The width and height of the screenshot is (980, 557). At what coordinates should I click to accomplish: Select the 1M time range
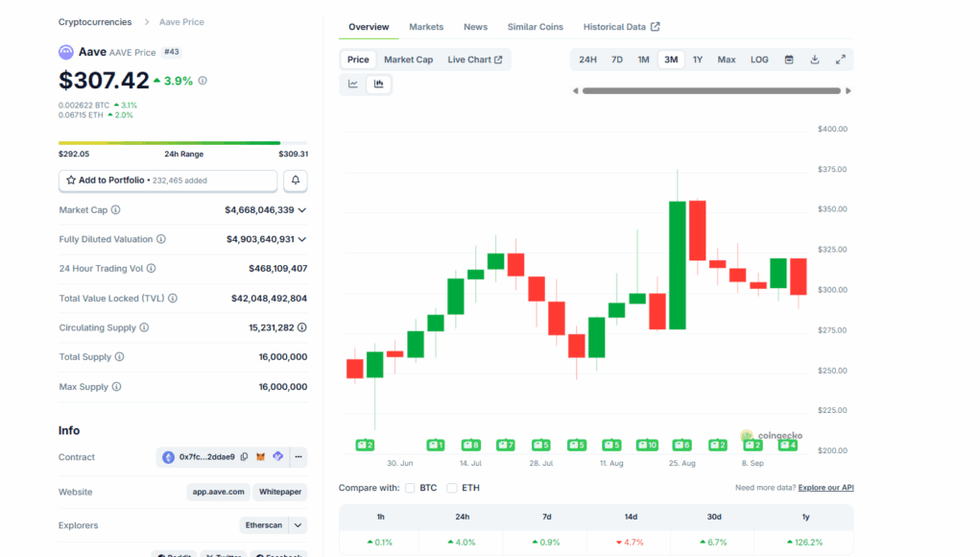[x=644, y=60]
